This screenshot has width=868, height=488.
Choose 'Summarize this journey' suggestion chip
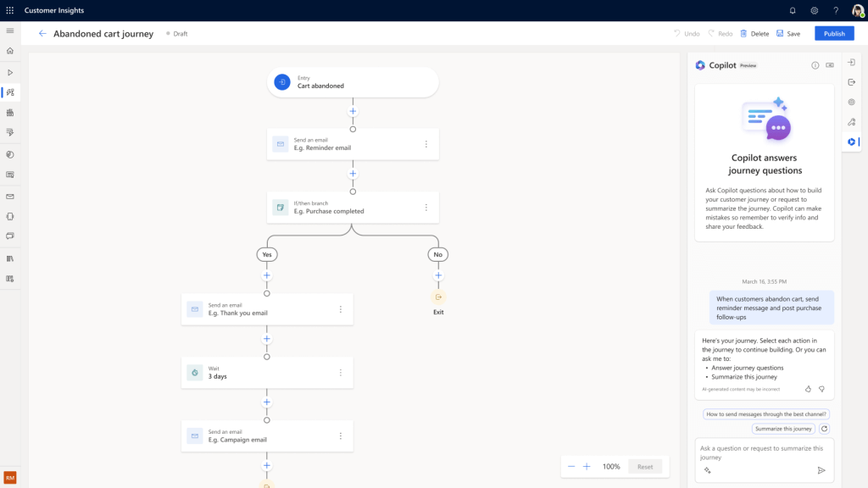point(783,429)
